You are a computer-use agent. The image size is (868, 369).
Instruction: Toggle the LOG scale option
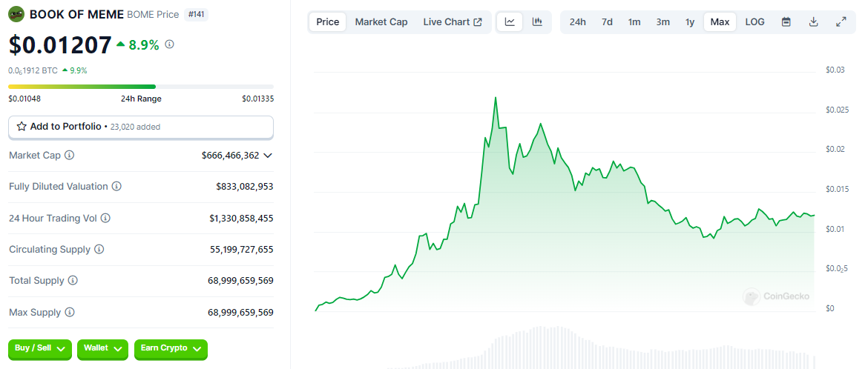pos(754,22)
